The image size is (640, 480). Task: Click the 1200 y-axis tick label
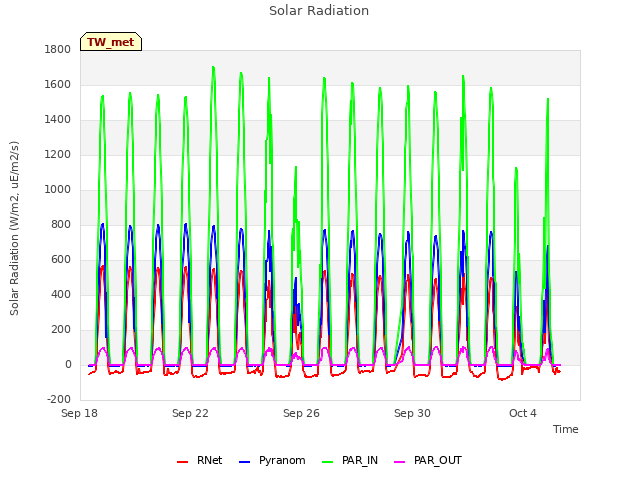58,155
